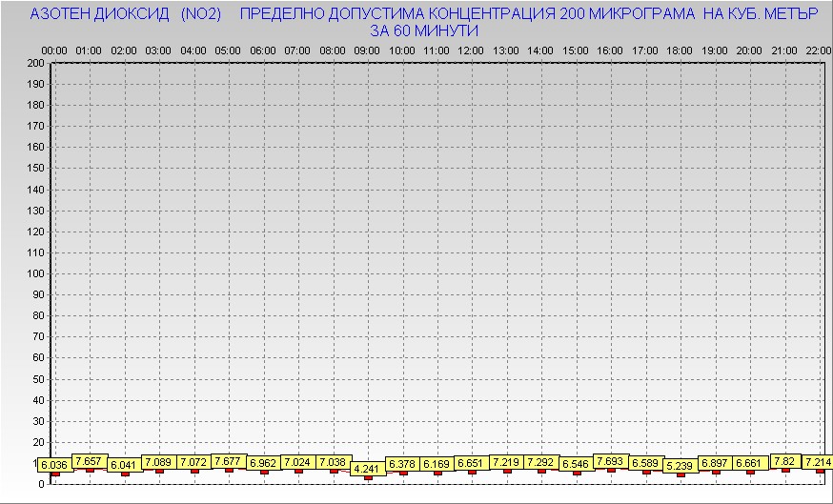Click the 6.962 data label
Screen dimensions: 833x504
pyautogui.click(x=263, y=463)
